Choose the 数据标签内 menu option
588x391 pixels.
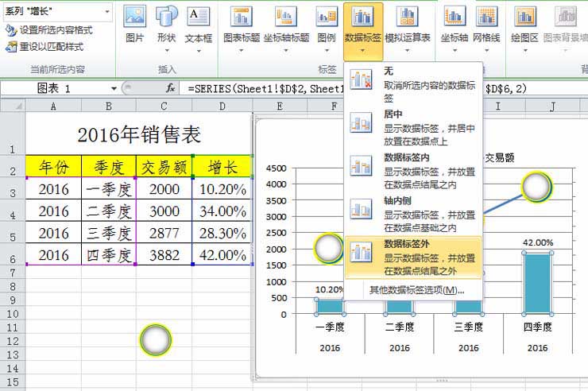pyautogui.click(x=413, y=170)
